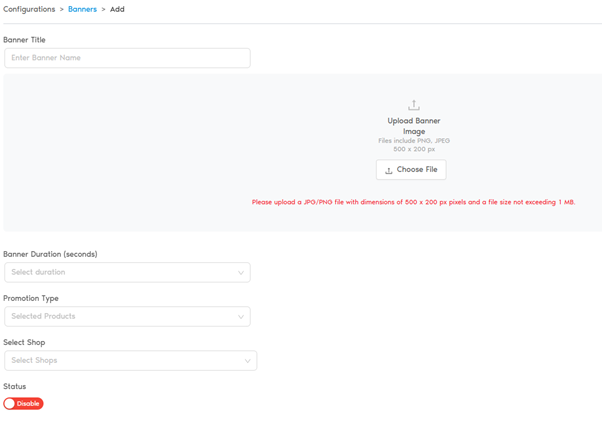This screenshot has height=427, width=602.
Task: Expand the Selected Products promotion type dropdown
Action: [x=127, y=316]
